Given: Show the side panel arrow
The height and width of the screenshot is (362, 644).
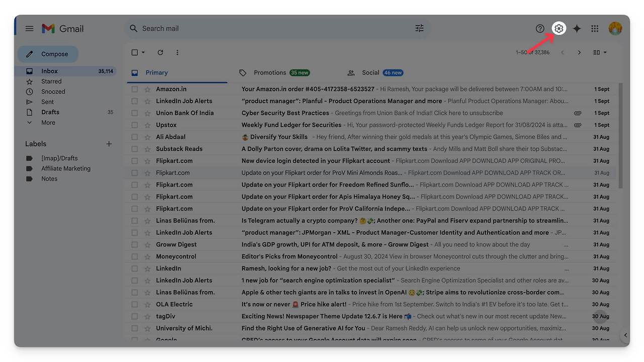Looking at the screenshot, I should click(625, 335).
